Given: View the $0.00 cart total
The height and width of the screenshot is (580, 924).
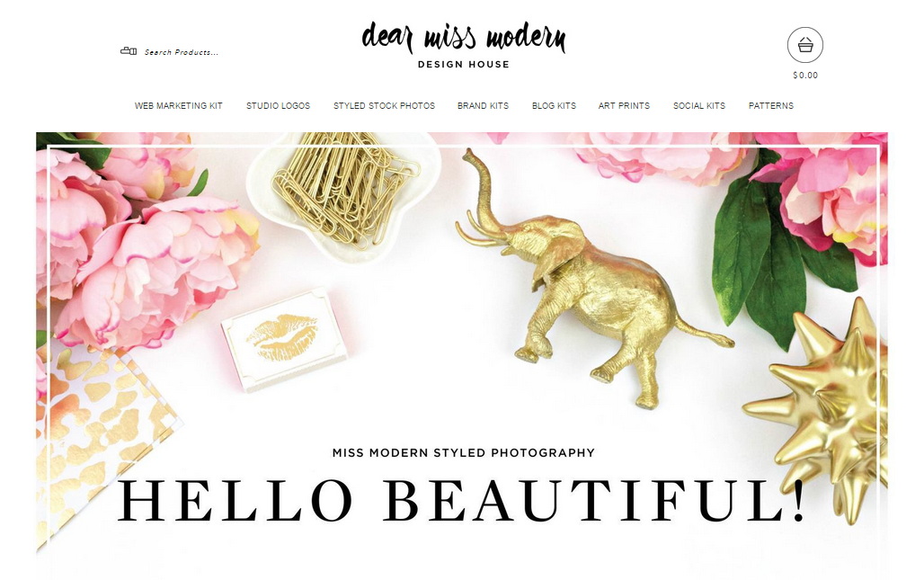Looking at the screenshot, I should pyautogui.click(x=805, y=75).
